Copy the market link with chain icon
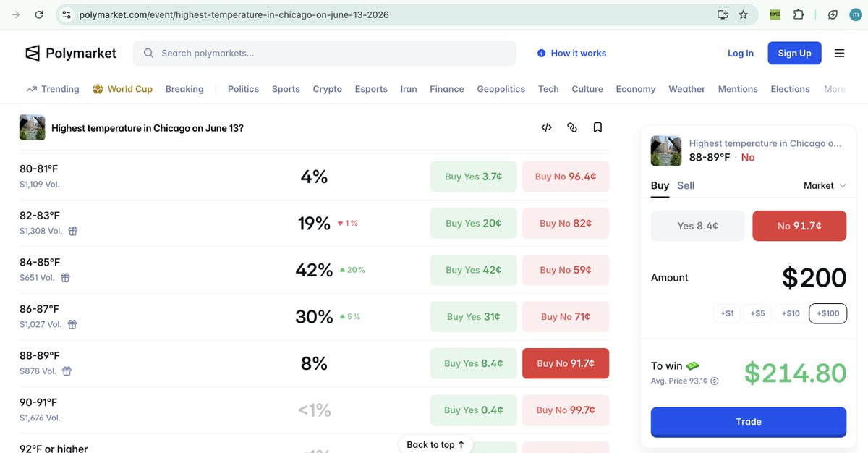This screenshot has height=453, width=868. (x=572, y=127)
